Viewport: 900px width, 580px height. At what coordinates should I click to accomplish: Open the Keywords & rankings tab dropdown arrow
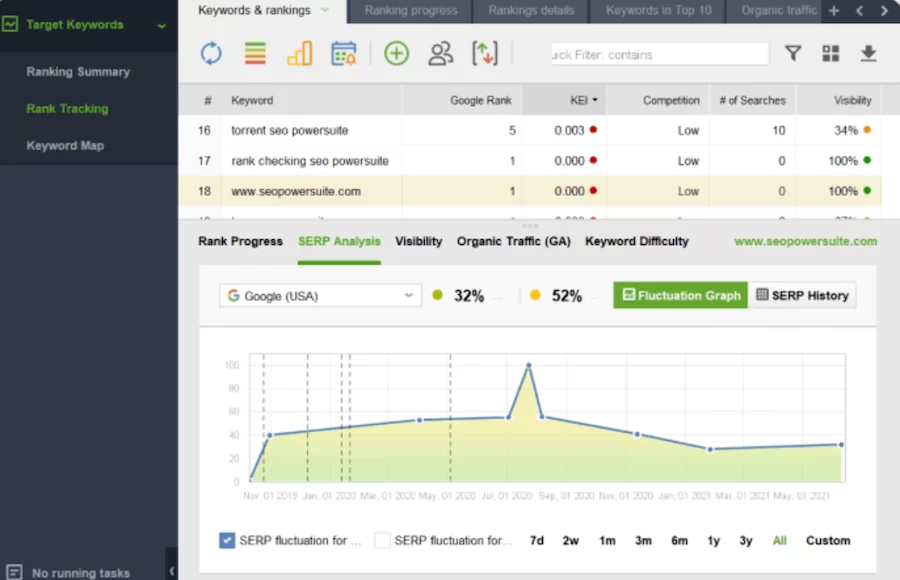(325, 10)
